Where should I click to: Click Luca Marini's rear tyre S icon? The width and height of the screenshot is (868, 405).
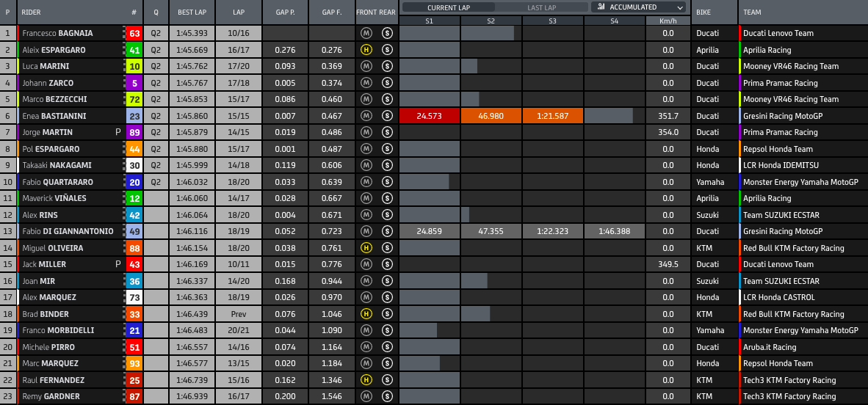[387, 66]
